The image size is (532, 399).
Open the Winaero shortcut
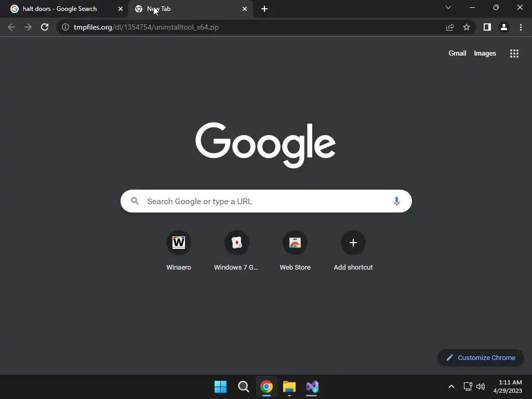[179, 251]
